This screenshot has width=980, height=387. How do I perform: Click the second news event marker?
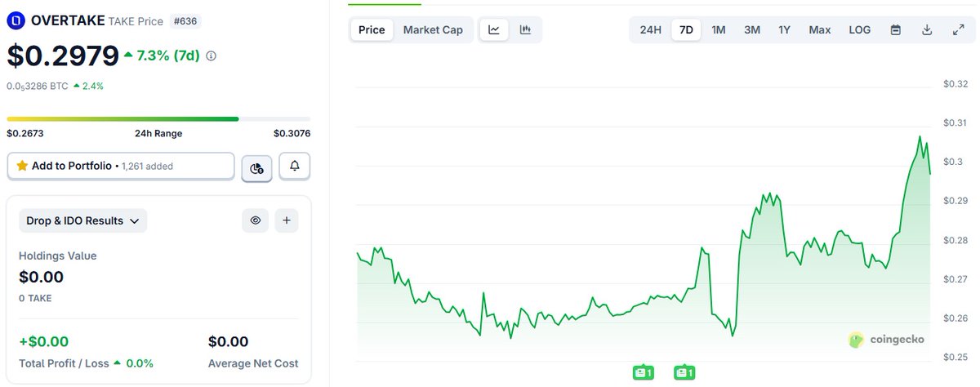[684, 372]
